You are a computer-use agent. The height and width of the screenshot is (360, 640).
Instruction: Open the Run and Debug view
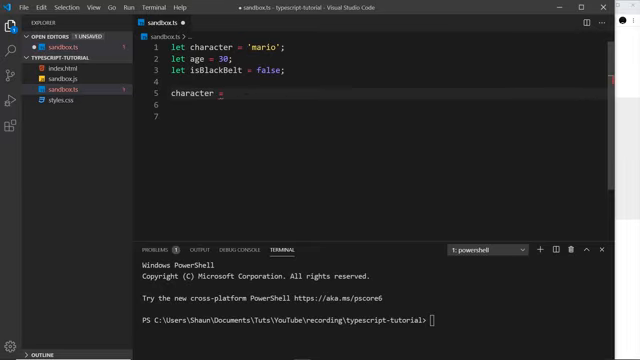pyautogui.click(x=10, y=100)
